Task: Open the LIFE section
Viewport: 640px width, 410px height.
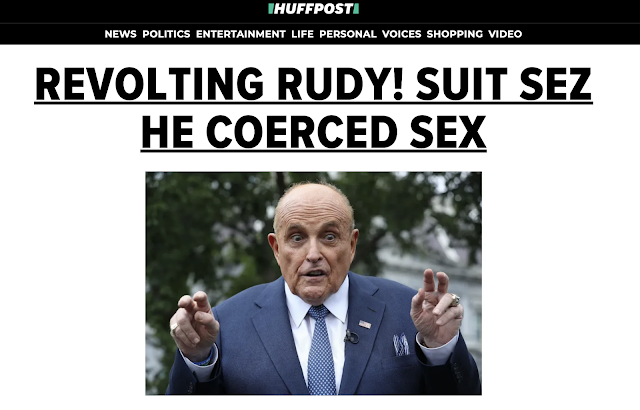Action: 302,34
